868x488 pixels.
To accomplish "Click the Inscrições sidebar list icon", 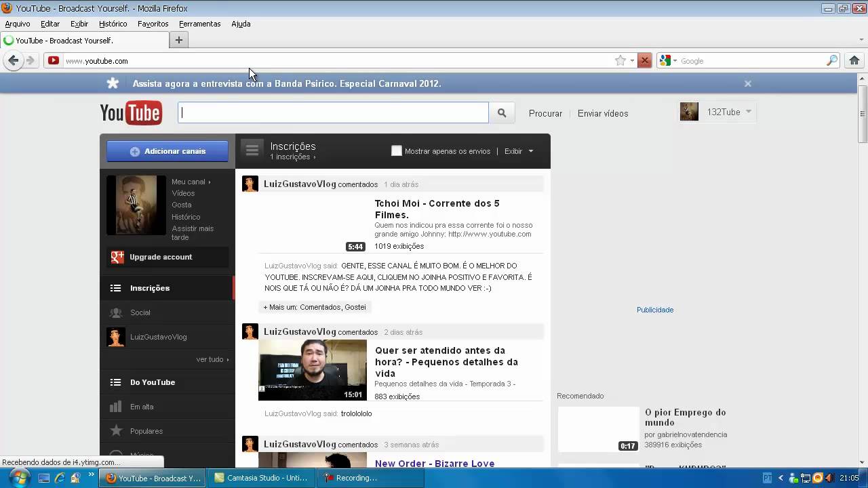I will coord(115,288).
